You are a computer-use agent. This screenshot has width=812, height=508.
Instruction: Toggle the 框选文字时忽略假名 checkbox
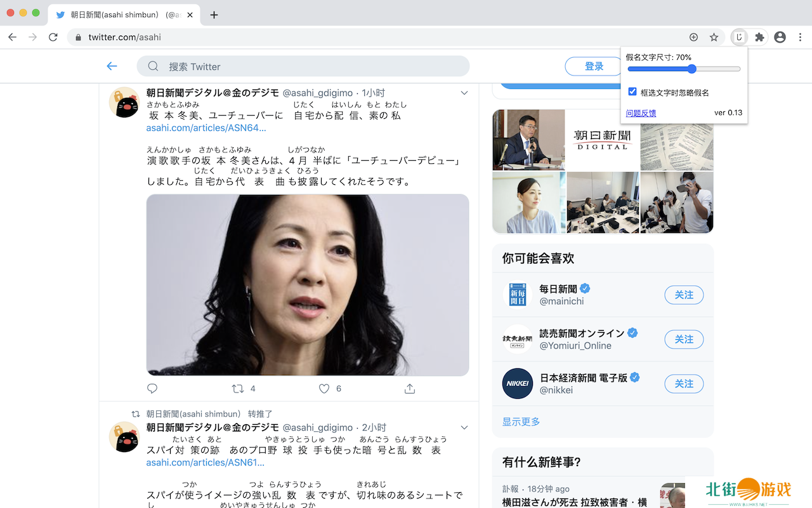coord(632,92)
